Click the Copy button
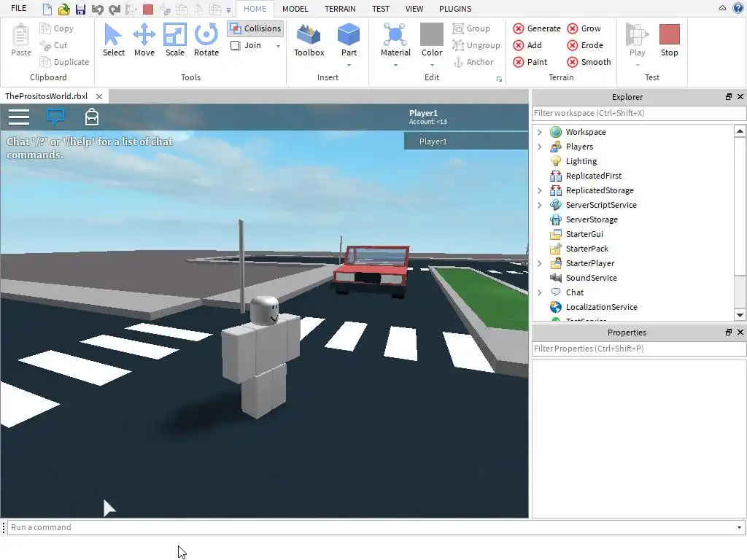This screenshot has height=560, width=747. point(57,28)
